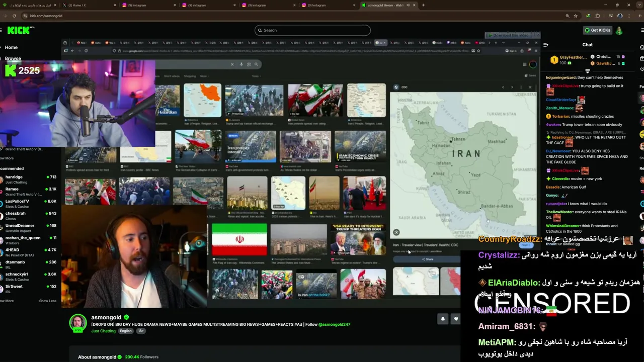Image resolution: width=644 pixels, height=362 pixels.
Task: Focus the Kick search field
Action: (x=312, y=30)
